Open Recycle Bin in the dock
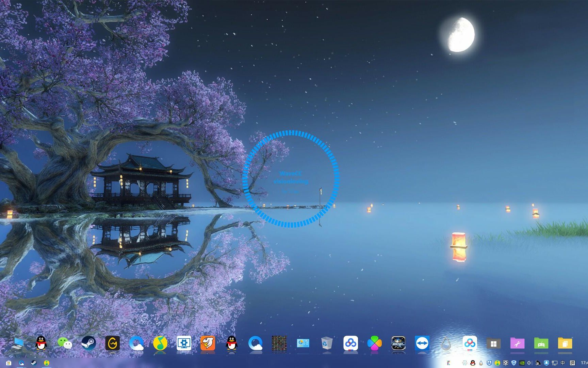Viewport: 588px width, 368px height. point(327,343)
